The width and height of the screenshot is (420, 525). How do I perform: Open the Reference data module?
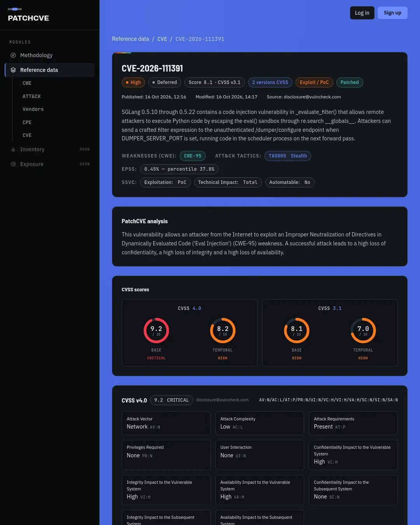(x=50, y=70)
